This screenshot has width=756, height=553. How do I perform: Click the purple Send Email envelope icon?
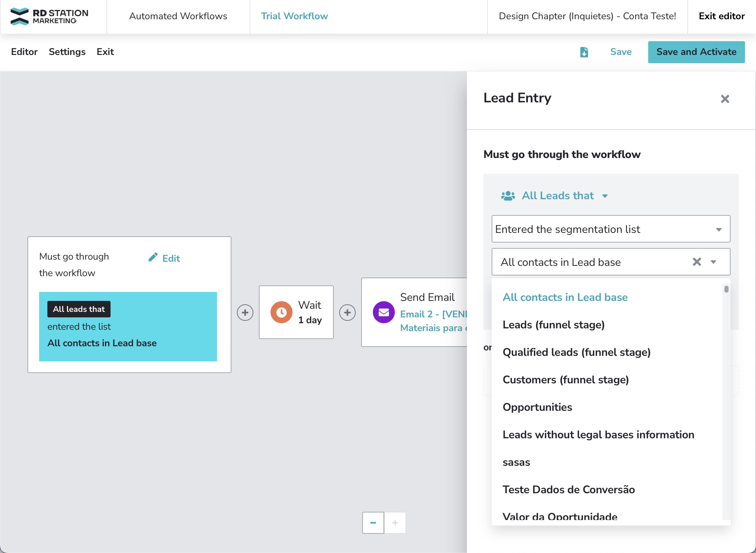[x=383, y=312]
